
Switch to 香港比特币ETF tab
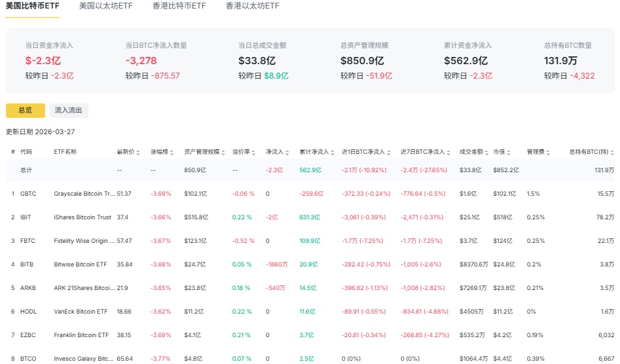pos(179,6)
